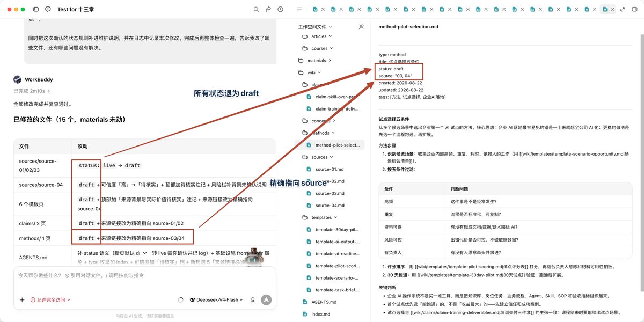Open index.md in file tree
Viewport: 644px width, 322px height.
click(x=316, y=314)
